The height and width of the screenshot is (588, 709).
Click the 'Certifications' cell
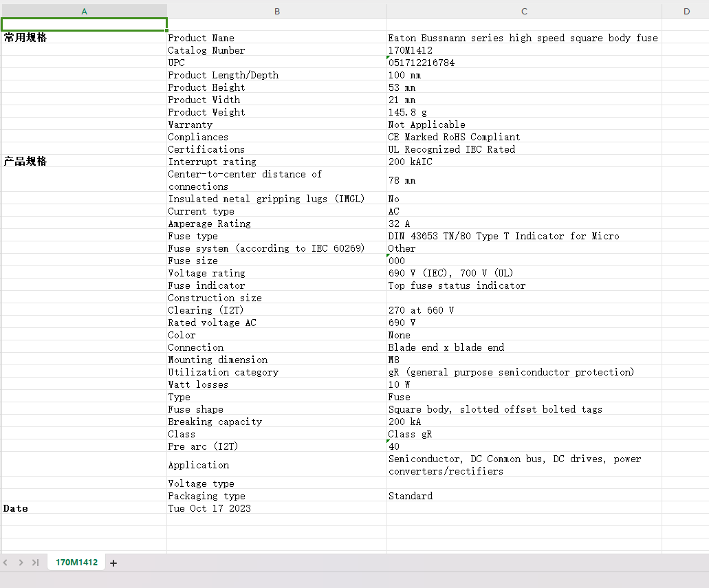(276, 149)
